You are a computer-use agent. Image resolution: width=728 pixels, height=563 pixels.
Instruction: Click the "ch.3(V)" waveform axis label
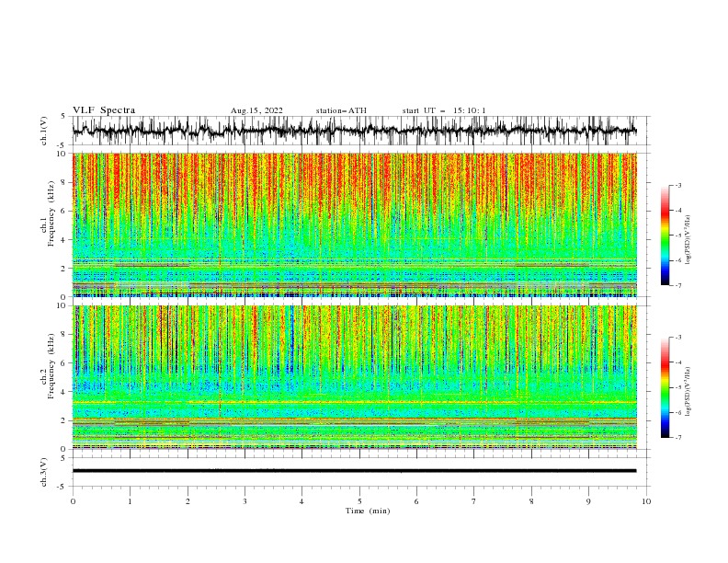[x=44, y=472]
